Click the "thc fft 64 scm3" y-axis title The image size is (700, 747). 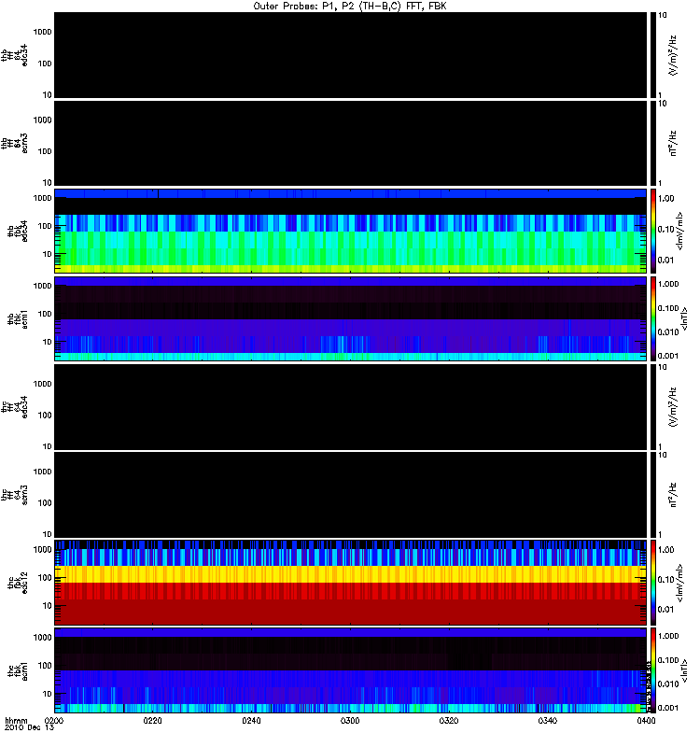pyautogui.click(x=14, y=495)
